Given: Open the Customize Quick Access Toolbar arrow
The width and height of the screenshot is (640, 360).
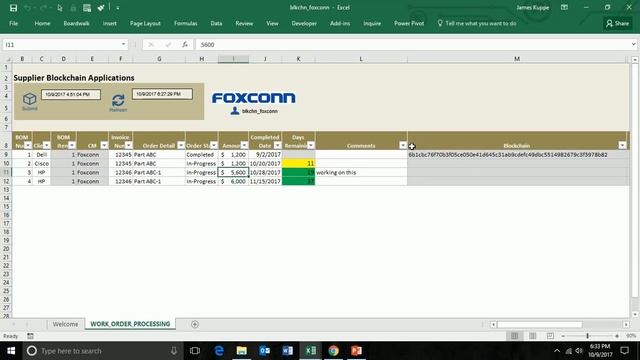Looking at the screenshot, I should click(x=118, y=8).
